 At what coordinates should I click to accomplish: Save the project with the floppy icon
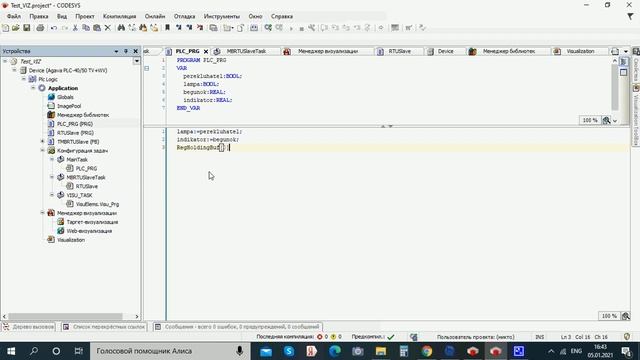(27, 28)
